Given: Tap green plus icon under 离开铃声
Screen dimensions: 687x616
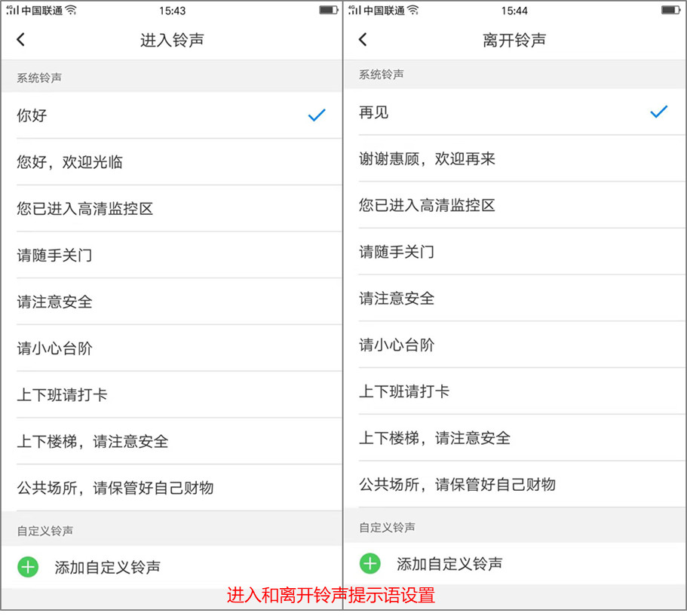Looking at the screenshot, I should 370,564.
